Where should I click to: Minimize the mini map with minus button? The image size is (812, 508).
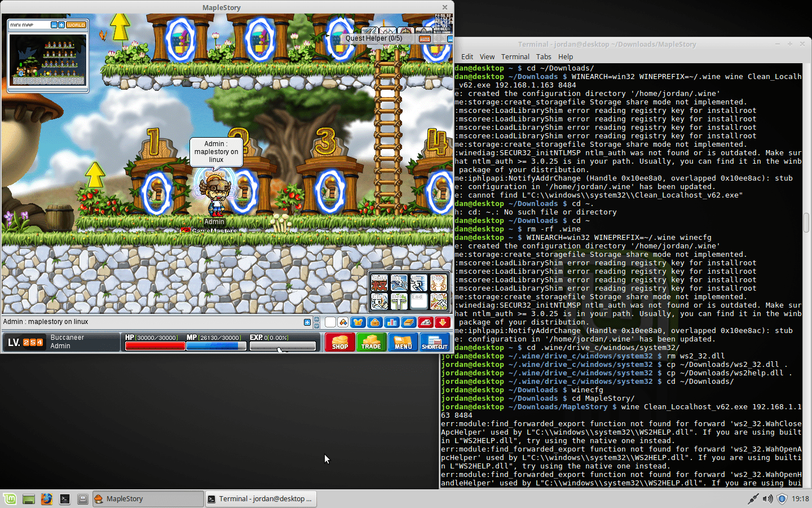pyautogui.click(x=54, y=25)
